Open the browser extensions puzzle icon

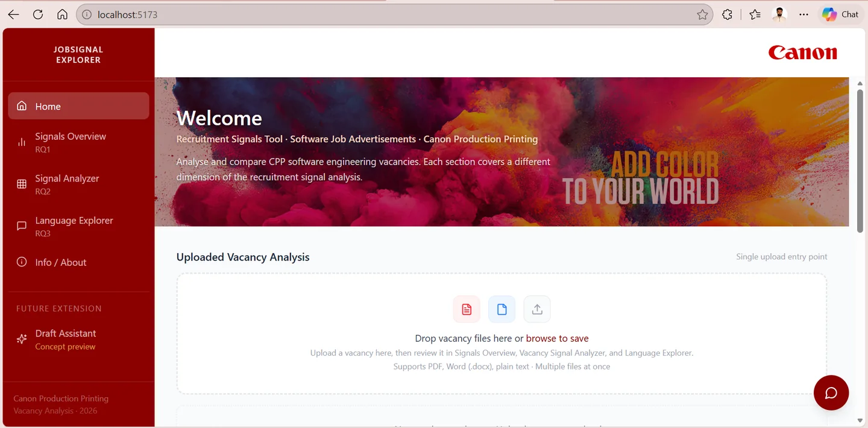coord(728,14)
